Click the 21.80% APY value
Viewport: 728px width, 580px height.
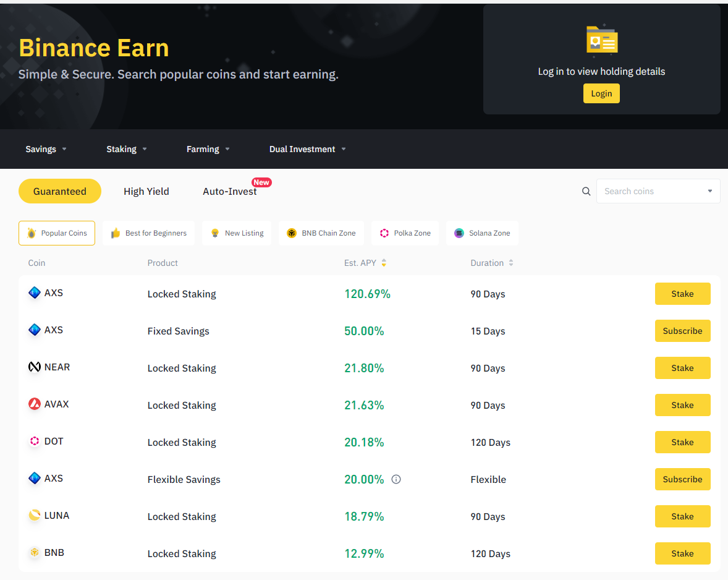pos(364,369)
